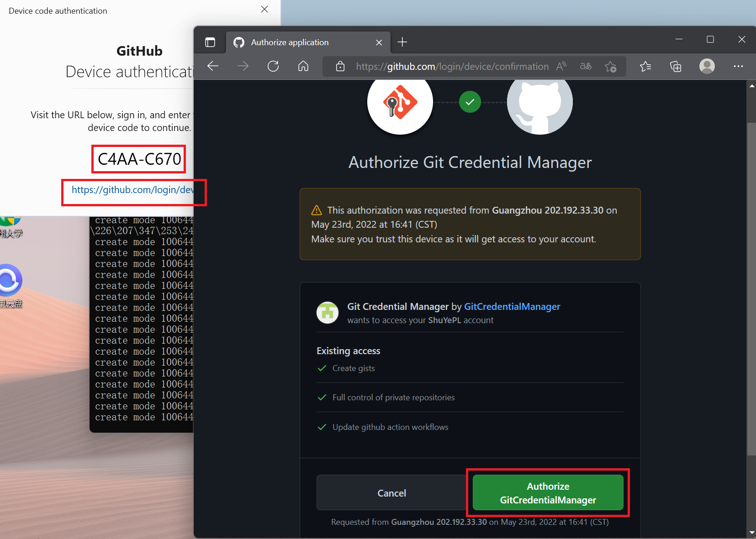Go to browser Home page
Image resolution: width=756 pixels, height=539 pixels.
click(x=303, y=66)
